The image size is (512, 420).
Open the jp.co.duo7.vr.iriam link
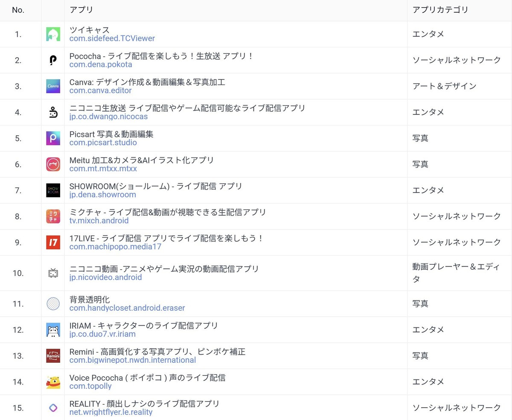point(103,334)
